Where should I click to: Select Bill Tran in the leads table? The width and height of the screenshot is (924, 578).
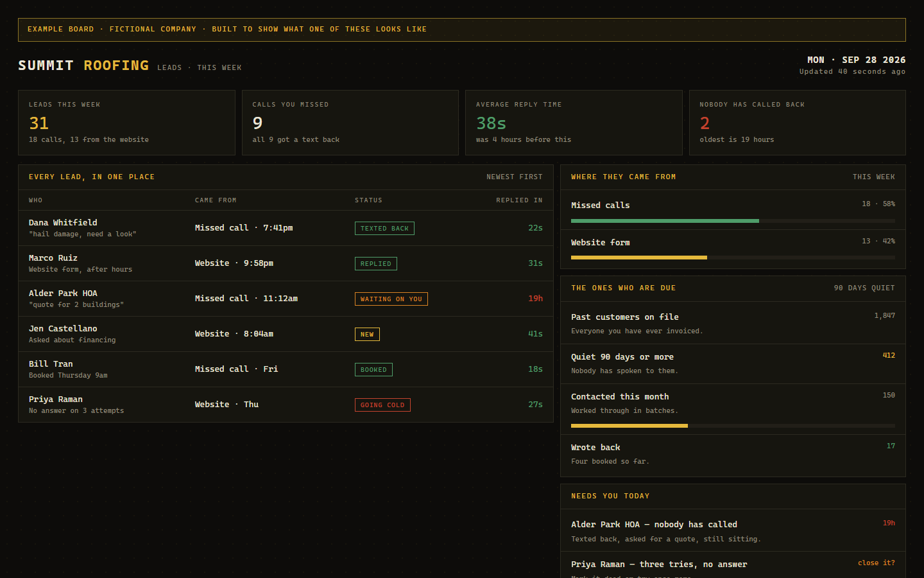click(51, 364)
